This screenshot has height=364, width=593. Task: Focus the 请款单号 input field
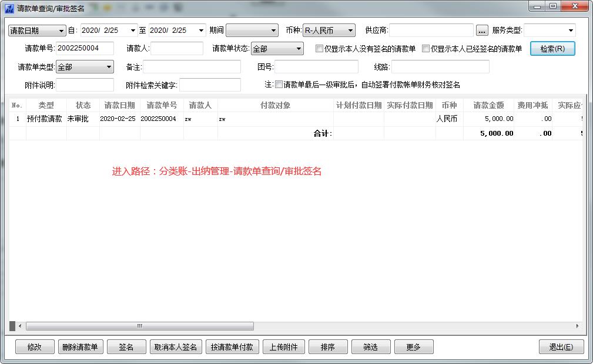point(85,49)
